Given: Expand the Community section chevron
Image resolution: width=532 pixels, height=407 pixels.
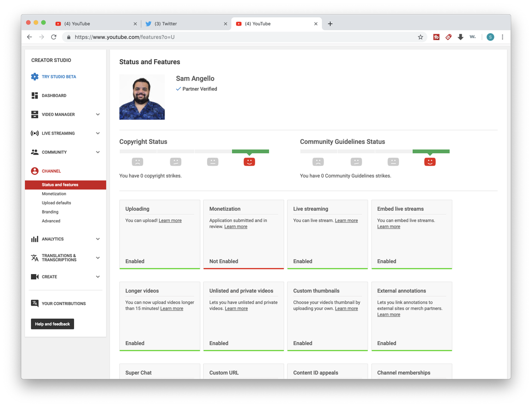Looking at the screenshot, I should point(98,152).
